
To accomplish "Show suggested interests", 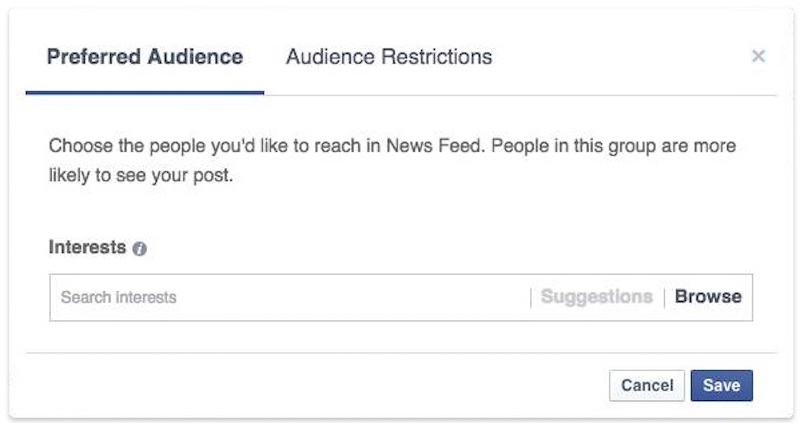I will point(596,297).
